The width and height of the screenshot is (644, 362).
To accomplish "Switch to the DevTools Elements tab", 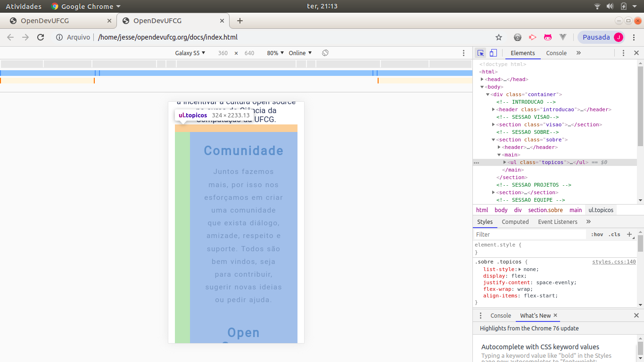I will click(x=523, y=53).
